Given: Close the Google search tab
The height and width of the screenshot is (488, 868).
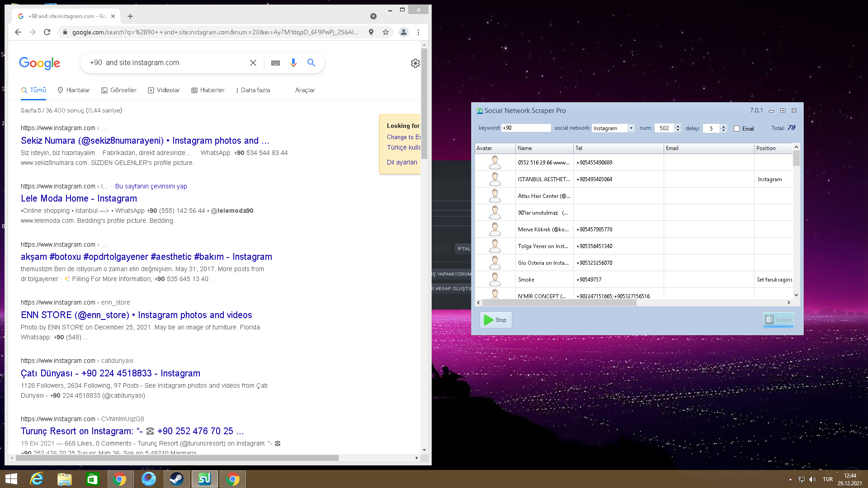Looking at the screenshot, I should [x=113, y=16].
